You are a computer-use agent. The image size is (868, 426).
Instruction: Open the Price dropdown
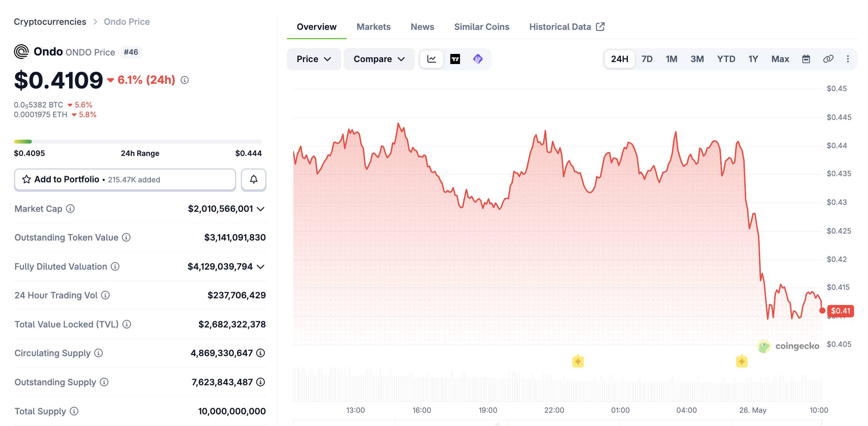pyautogui.click(x=314, y=59)
